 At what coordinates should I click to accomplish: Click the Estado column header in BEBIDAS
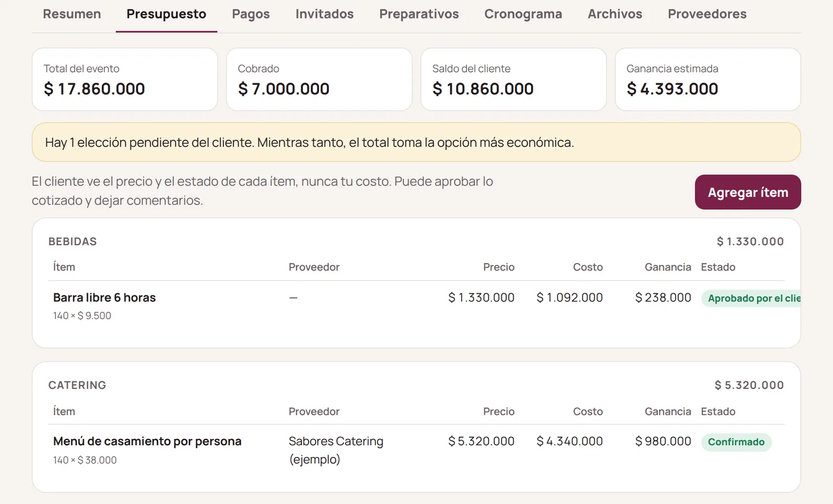pos(718,267)
